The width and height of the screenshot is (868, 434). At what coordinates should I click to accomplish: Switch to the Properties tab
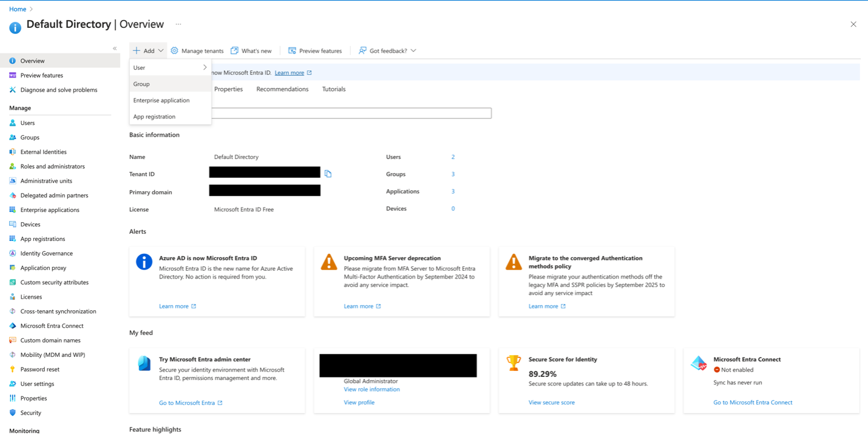(228, 89)
